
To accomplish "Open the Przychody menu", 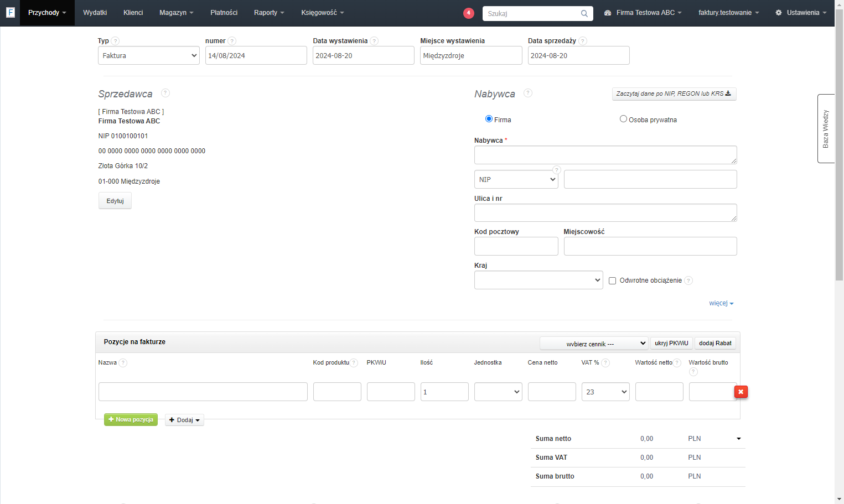I will pos(47,13).
